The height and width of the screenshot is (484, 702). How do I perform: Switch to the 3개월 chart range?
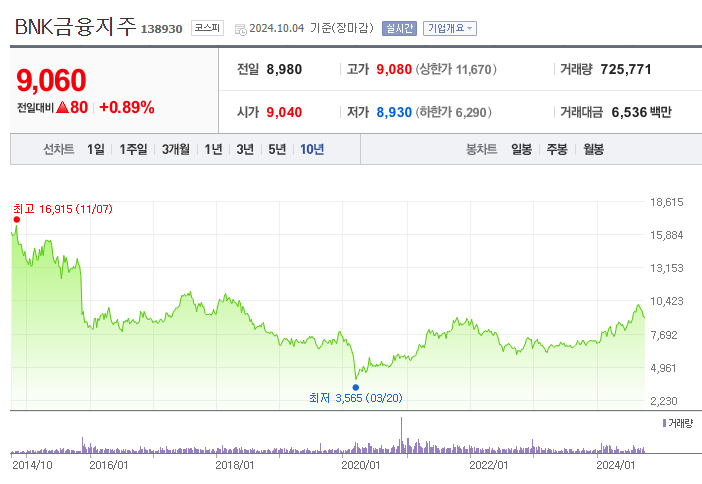click(x=176, y=149)
